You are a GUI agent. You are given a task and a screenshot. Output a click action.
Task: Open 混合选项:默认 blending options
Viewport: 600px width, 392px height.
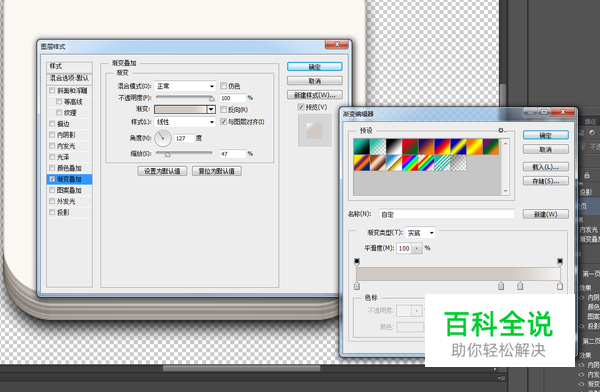69,78
